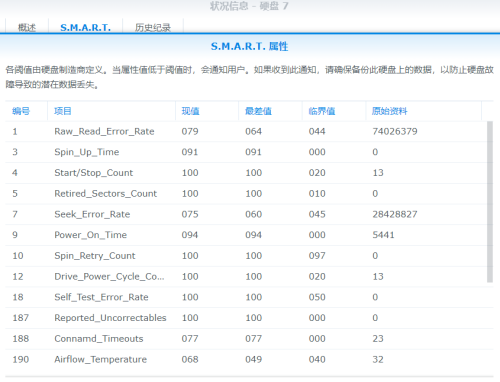Open the 历史纪录 tab
The width and height of the screenshot is (500, 382).
pyautogui.click(x=153, y=27)
